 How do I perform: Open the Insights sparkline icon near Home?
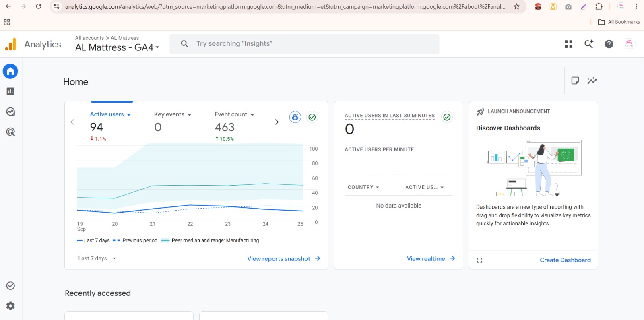point(592,81)
